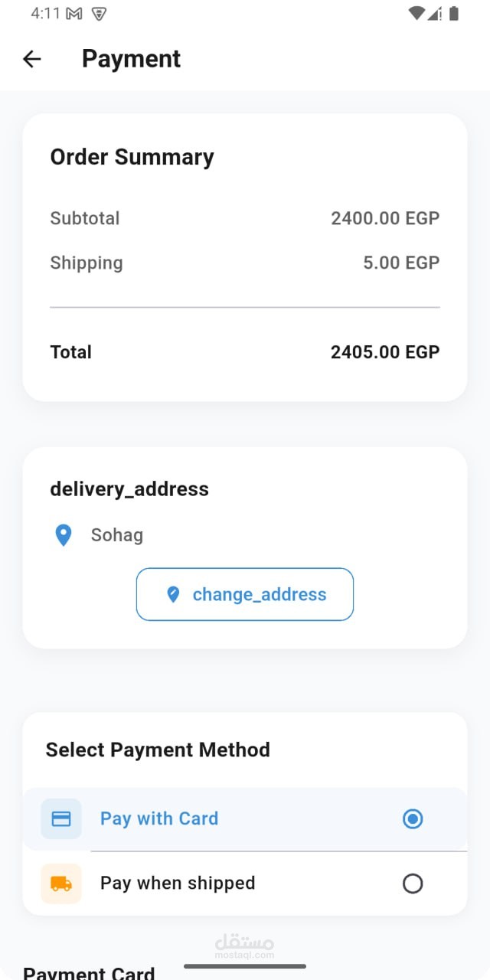
Task: Tap the back arrow
Action: tap(31, 59)
